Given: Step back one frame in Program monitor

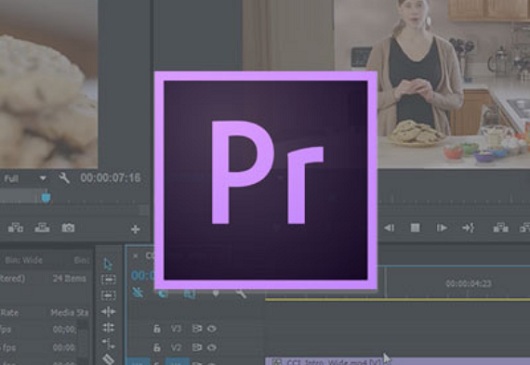Looking at the screenshot, I should click(389, 228).
